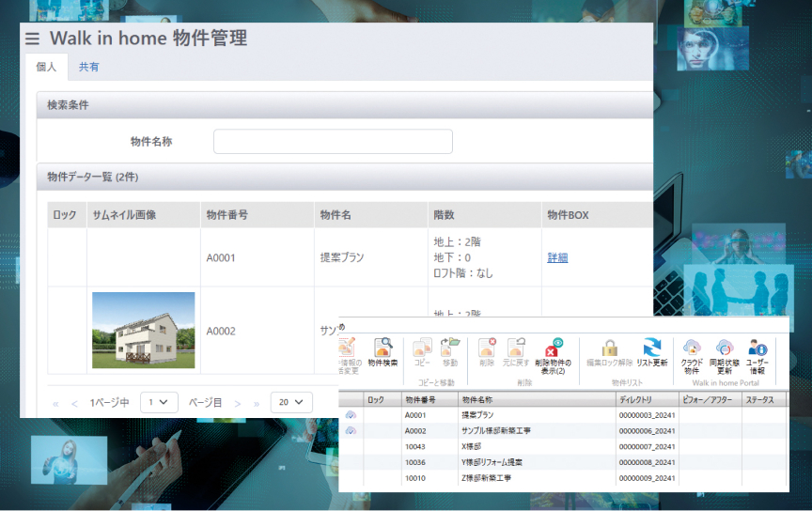Image resolution: width=812 pixels, height=511 pixels.
Task: Open the 詳細 link for A0001
Action: tap(557, 257)
